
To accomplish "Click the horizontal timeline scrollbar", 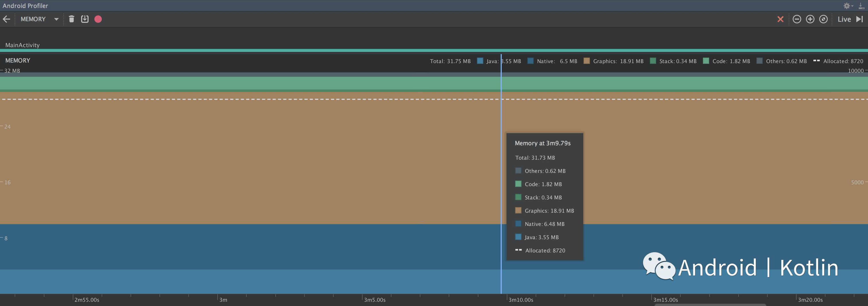I will click(x=710, y=305).
